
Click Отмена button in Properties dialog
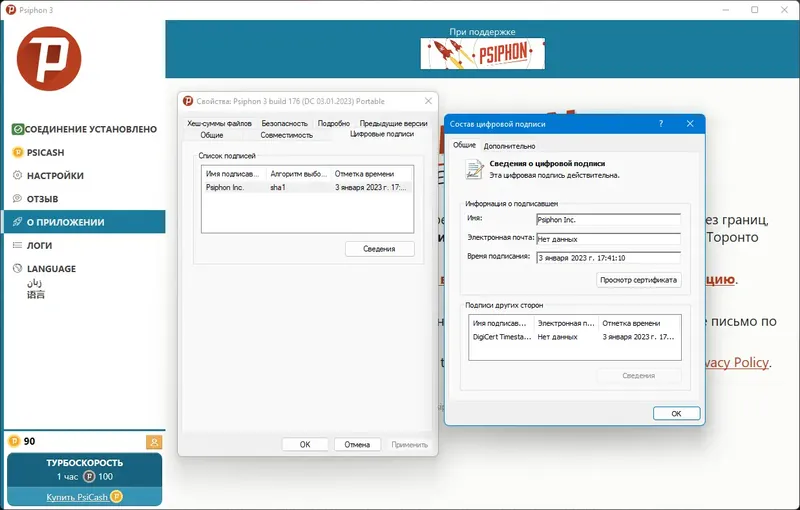click(357, 445)
